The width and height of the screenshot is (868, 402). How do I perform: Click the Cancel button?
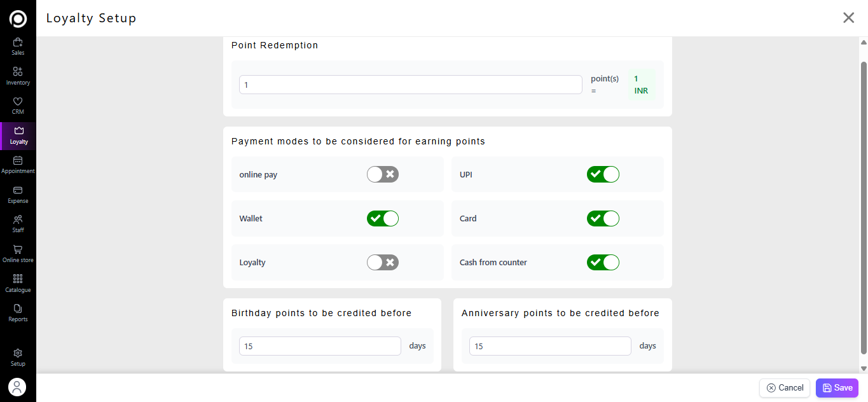tap(785, 388)
